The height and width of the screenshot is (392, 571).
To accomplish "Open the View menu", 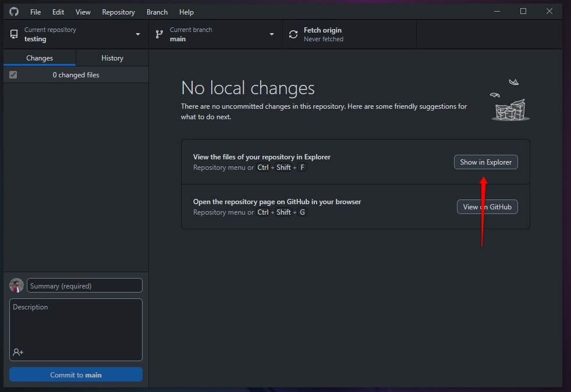I will pos(83,12).
